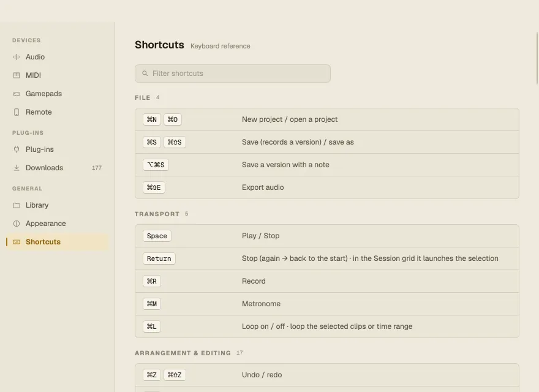The image size is (539, 392).
Task: Click the ⌘⇧Z redo key badge
Action: click(x=175, y=375)
